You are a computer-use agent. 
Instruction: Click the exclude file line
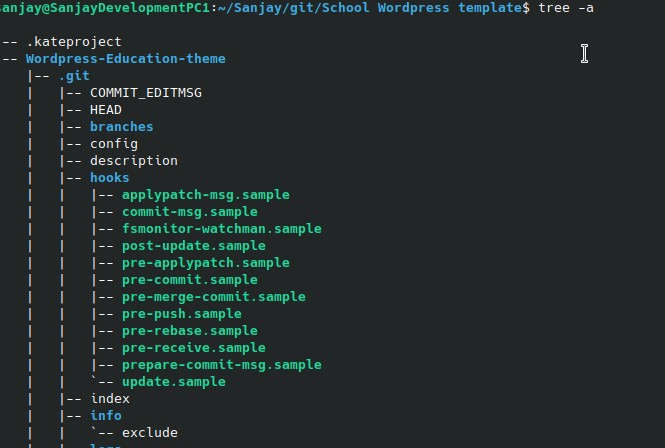point(150,433)
